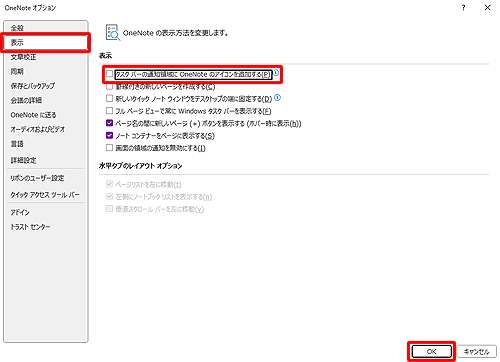Open the トラスト センター category

(x=45, y=227)
